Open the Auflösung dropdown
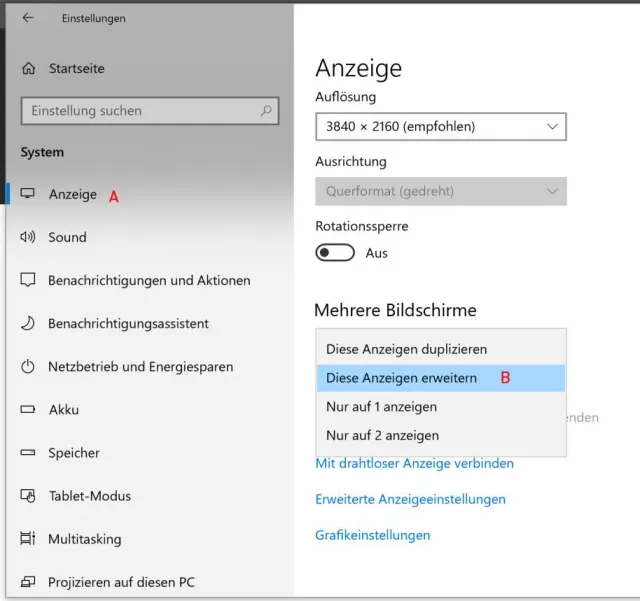Viewport: 640px width, 601px height. (441, 127)
